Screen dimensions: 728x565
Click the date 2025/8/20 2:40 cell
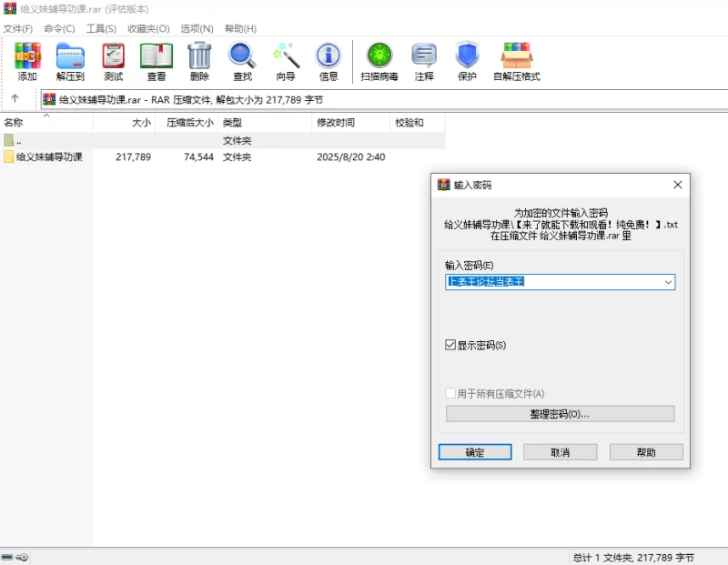351,156
